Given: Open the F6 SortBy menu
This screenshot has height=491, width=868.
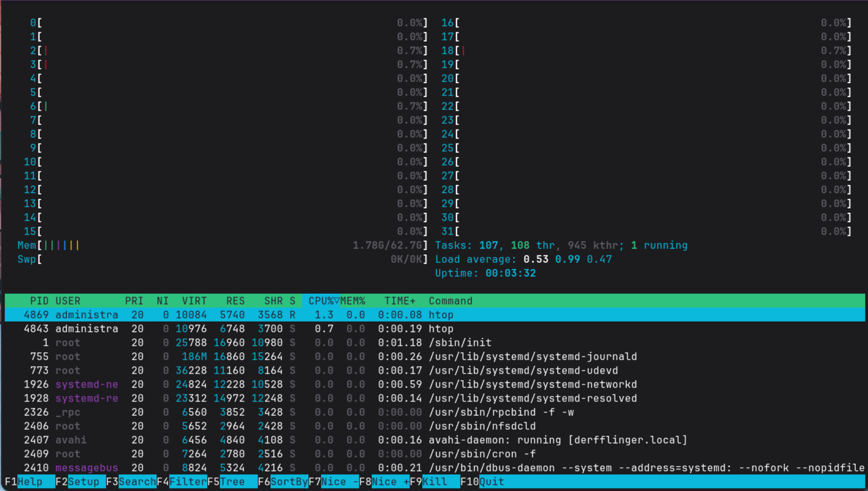Looking at the screenshot, I should [282, 481].
